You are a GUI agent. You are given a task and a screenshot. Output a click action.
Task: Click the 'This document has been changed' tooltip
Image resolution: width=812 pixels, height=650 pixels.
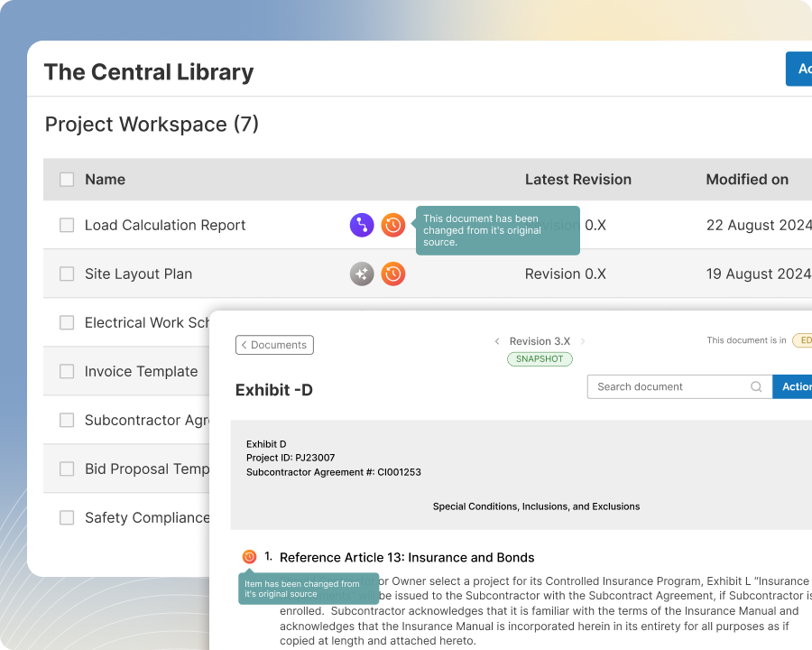tap(498, 231)
